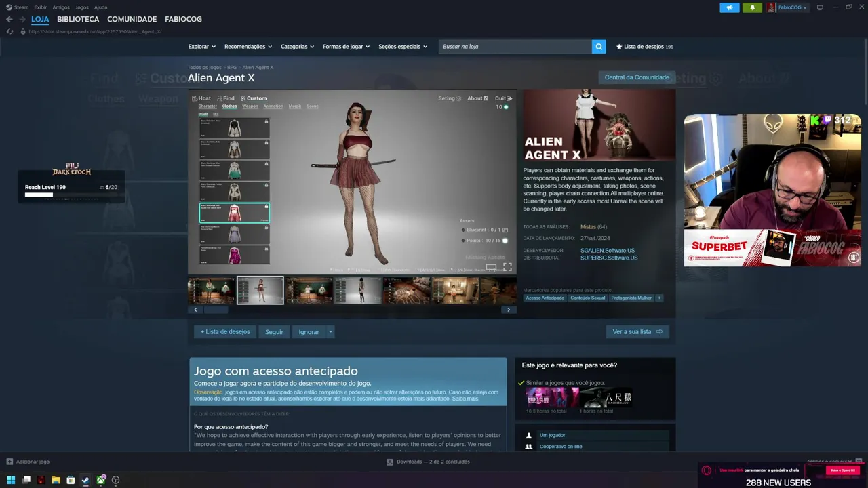Expand the Recomendações dropdown
Screen dimensions: 868x488
click(248, 47)
